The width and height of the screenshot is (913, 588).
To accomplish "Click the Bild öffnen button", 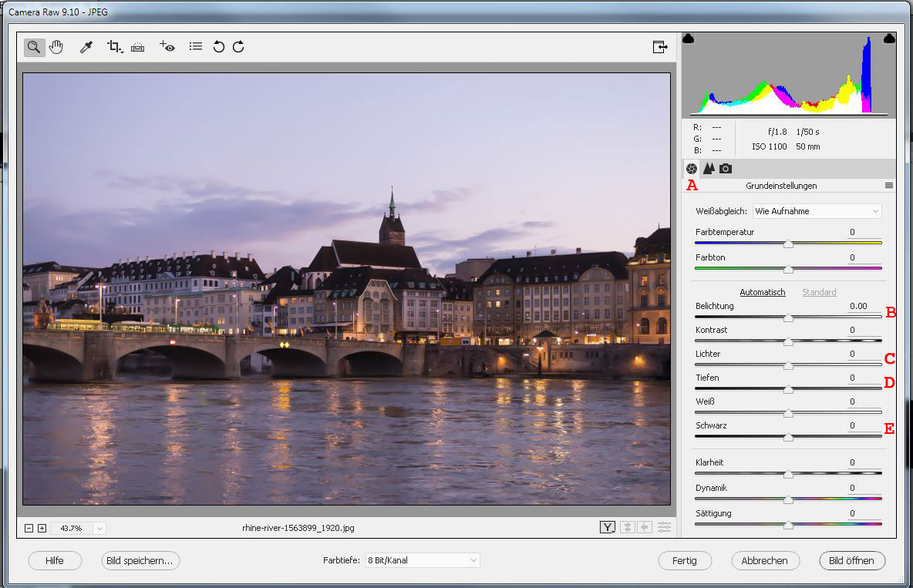I will coord(851,560).
